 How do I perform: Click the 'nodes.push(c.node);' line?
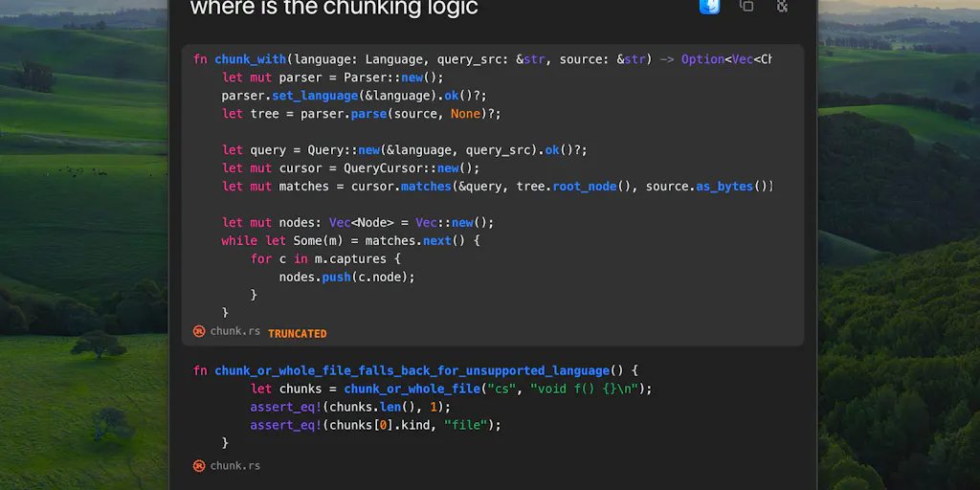click(346, 277)
